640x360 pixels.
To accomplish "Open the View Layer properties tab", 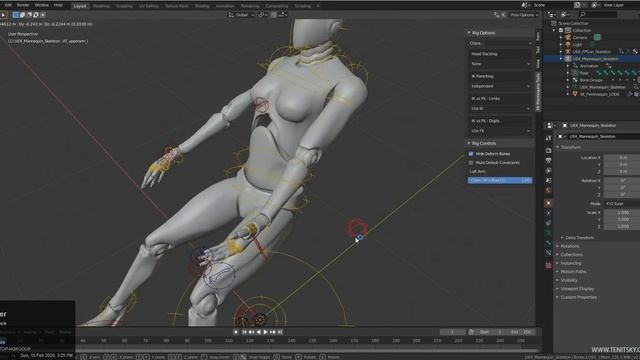I will click(549, 170).
